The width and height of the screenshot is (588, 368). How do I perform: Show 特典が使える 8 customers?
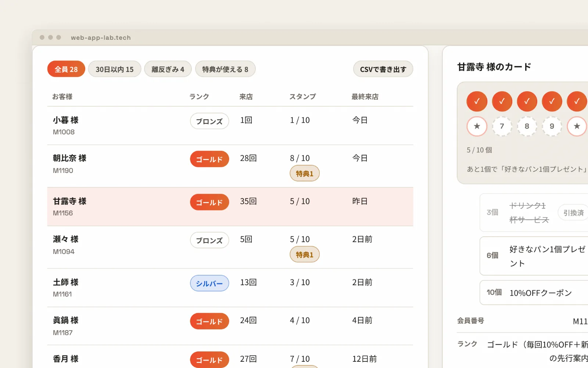click(x=225, y=69)
